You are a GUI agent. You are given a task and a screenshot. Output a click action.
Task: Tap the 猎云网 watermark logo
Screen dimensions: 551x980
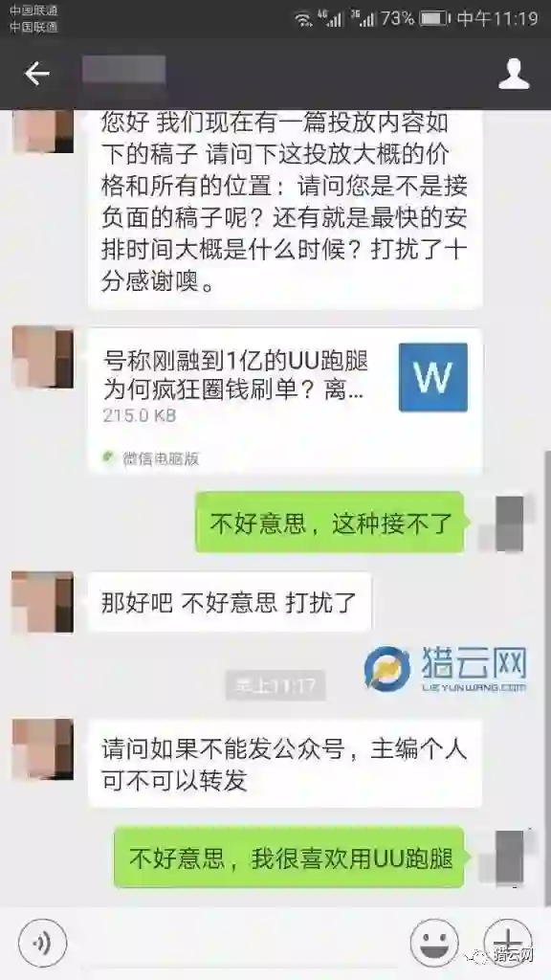(446, 669)
